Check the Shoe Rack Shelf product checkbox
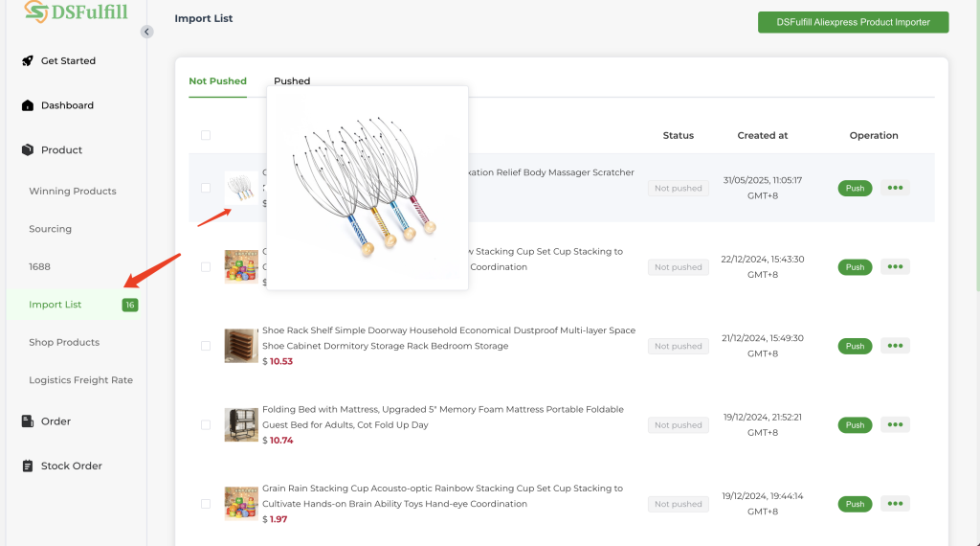 pyautogui.click(x=206, y=346)
